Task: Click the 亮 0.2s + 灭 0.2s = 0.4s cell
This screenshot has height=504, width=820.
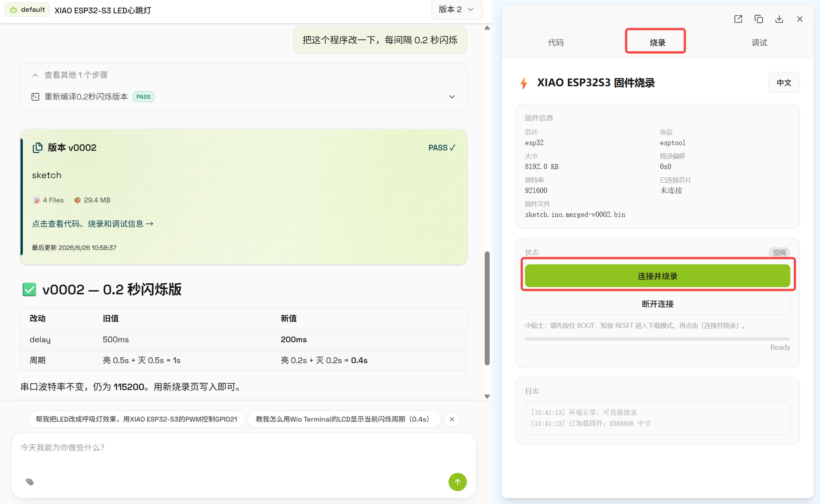Action: [x=324, y=360]
